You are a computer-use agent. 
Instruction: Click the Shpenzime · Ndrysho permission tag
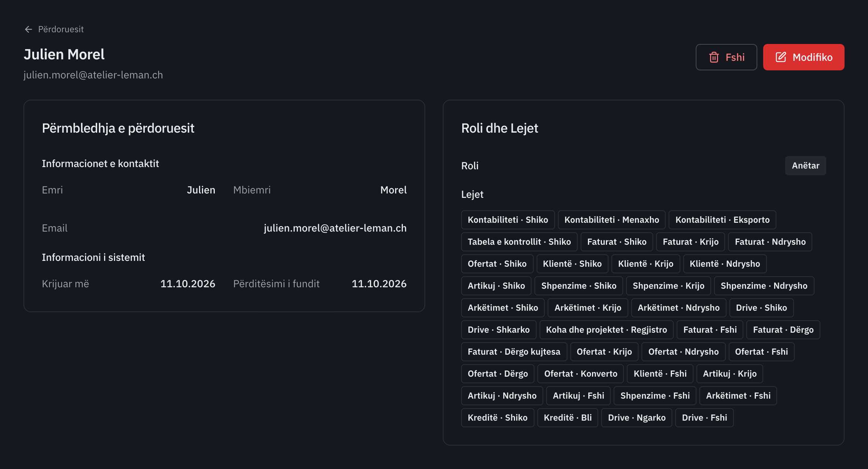(764, 286)
